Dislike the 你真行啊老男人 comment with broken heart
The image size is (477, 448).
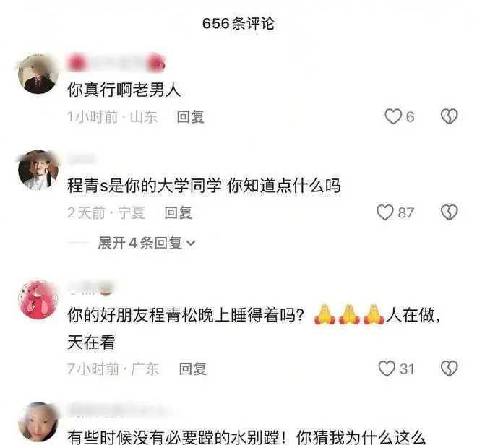point(449,116)
